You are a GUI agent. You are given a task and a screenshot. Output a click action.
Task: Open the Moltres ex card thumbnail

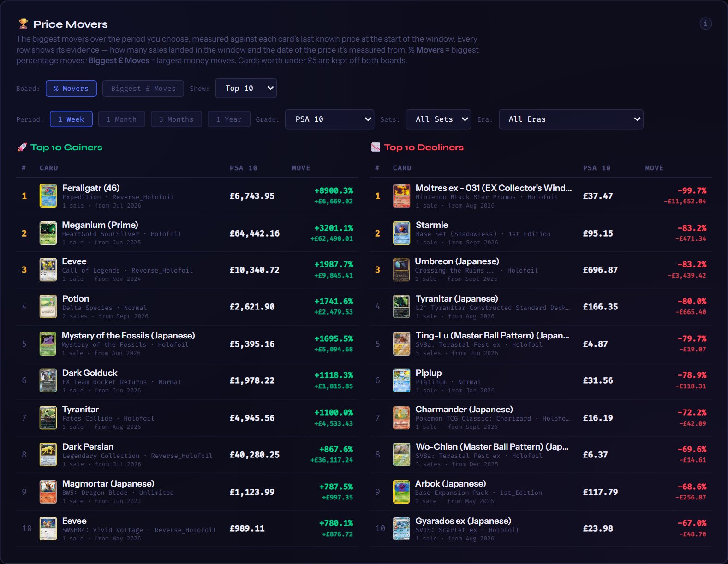point(401,196)
